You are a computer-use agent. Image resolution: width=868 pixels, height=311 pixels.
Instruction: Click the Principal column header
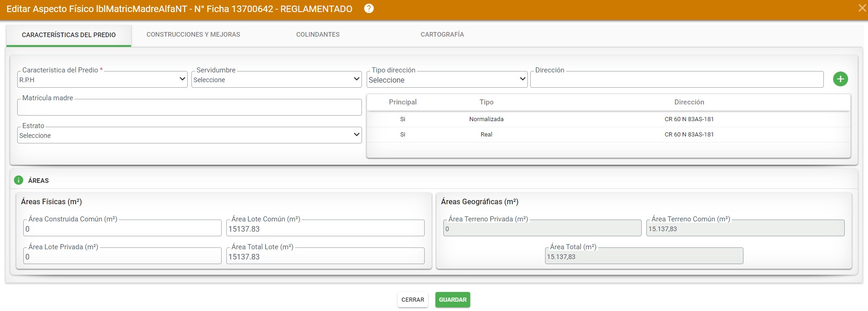(x=403, y=102)
